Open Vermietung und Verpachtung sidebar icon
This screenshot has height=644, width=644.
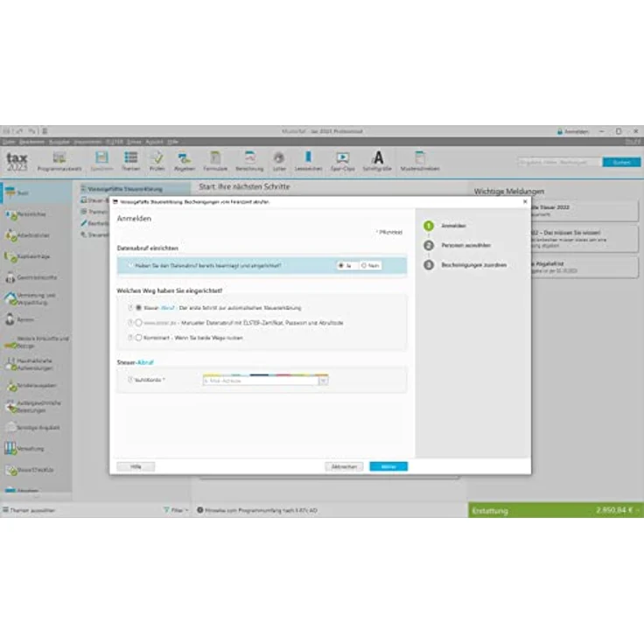(x=12, y=298)
